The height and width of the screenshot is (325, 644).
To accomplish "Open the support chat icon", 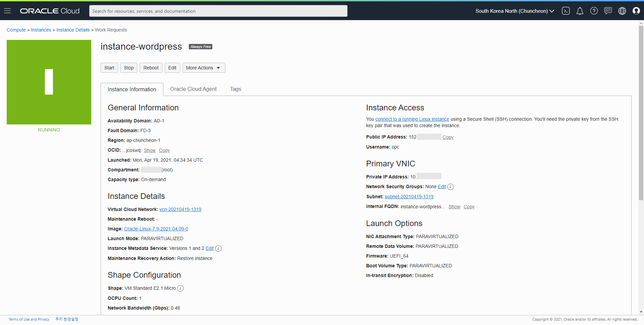I will tap(608, 11).
